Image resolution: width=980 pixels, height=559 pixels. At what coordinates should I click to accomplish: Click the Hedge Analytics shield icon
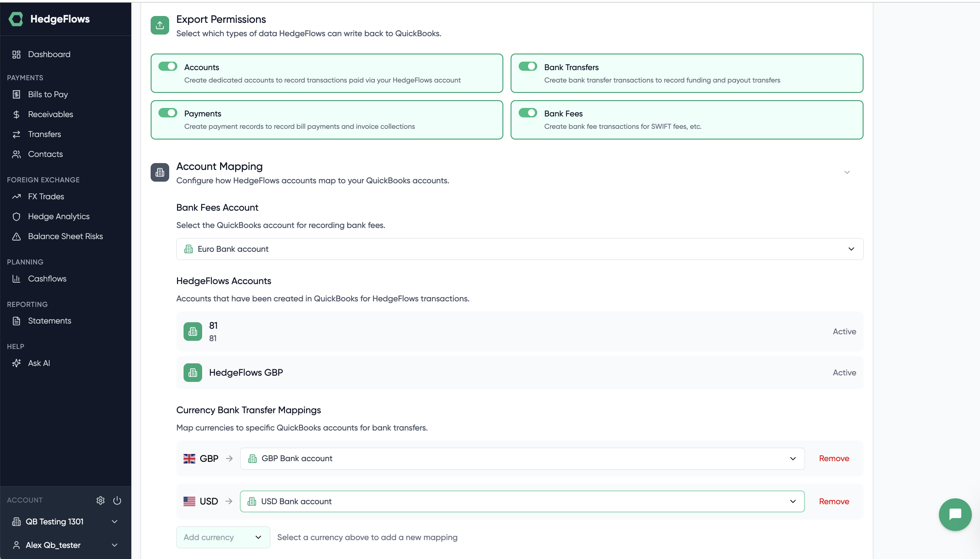click(17, 216)
